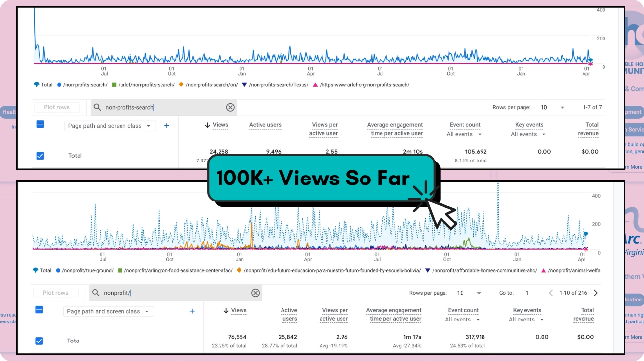The height and width of the screenshot is (361, 644).
Task: Click Plot rows button beside the non-profits-search query
Action: point(57,107)
